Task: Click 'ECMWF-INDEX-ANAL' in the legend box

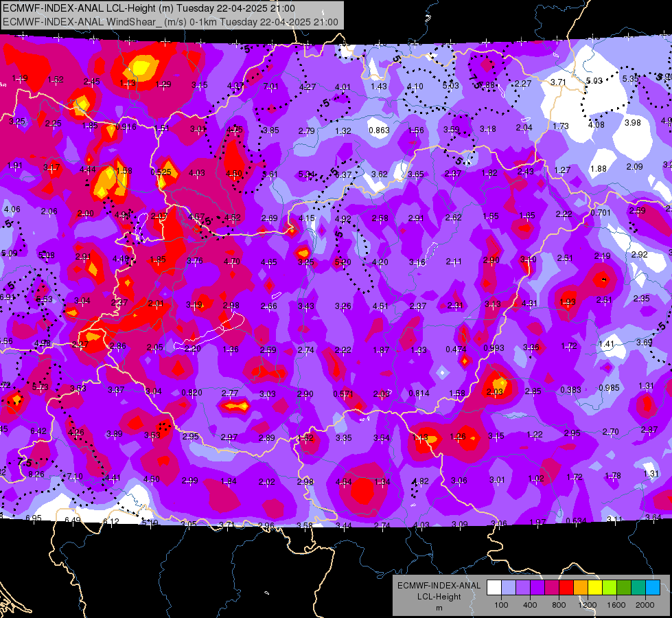Action: [439, 586]
